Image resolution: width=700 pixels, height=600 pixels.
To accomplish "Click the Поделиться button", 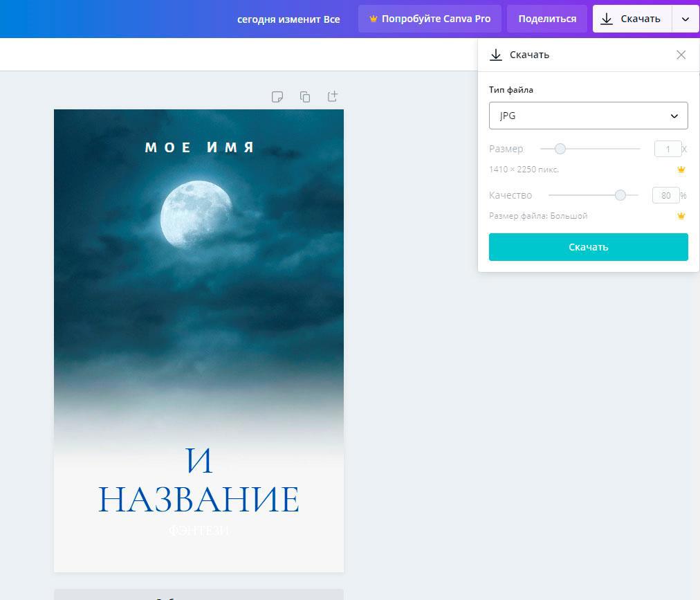I will click(x=546, y=19).
